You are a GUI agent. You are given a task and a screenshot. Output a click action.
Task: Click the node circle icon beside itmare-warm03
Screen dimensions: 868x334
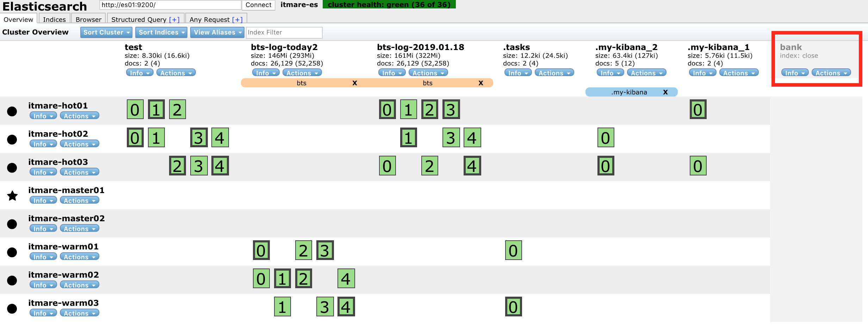coord(12,309)
